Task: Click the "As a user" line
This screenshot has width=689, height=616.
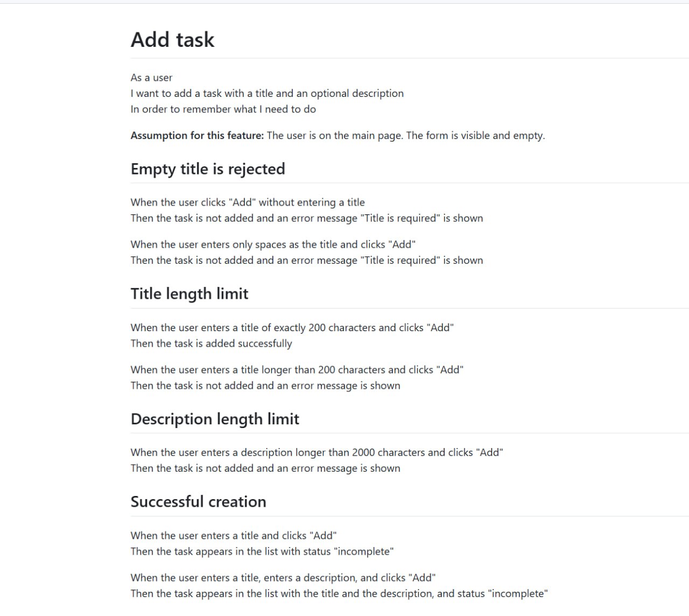Action: 151,78
